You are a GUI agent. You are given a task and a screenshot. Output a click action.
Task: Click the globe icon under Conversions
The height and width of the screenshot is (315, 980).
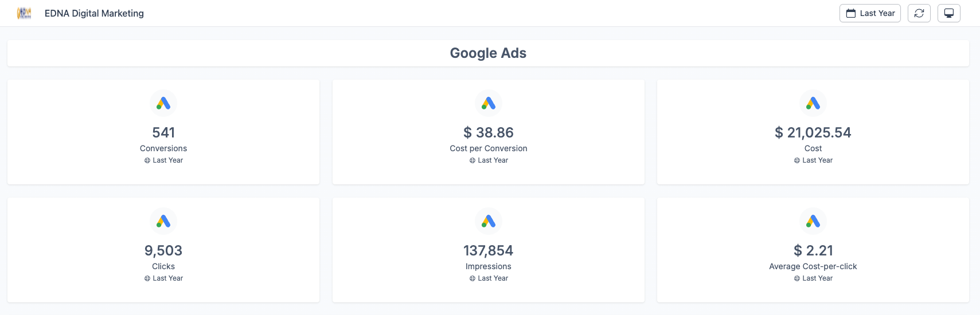coord(147,160)
